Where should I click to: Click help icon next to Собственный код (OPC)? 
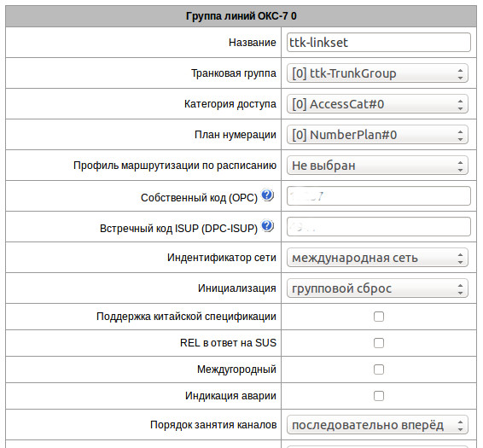tap(267, 195)
